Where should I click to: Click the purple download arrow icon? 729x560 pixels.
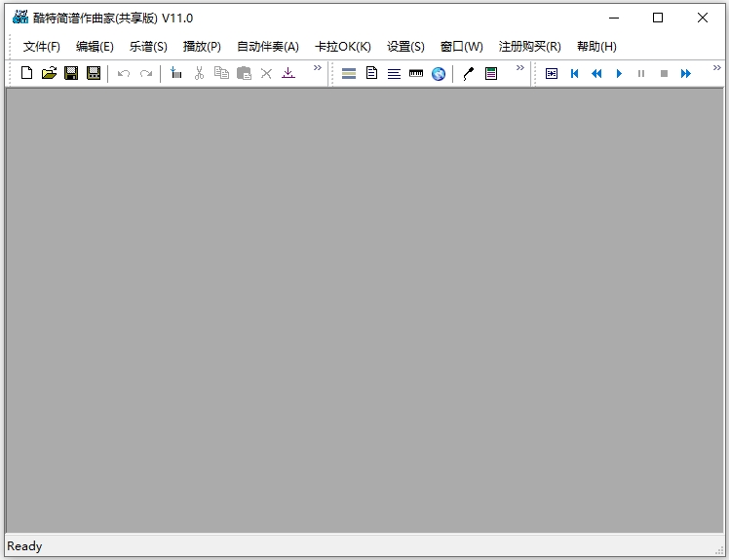click(288, 73)
